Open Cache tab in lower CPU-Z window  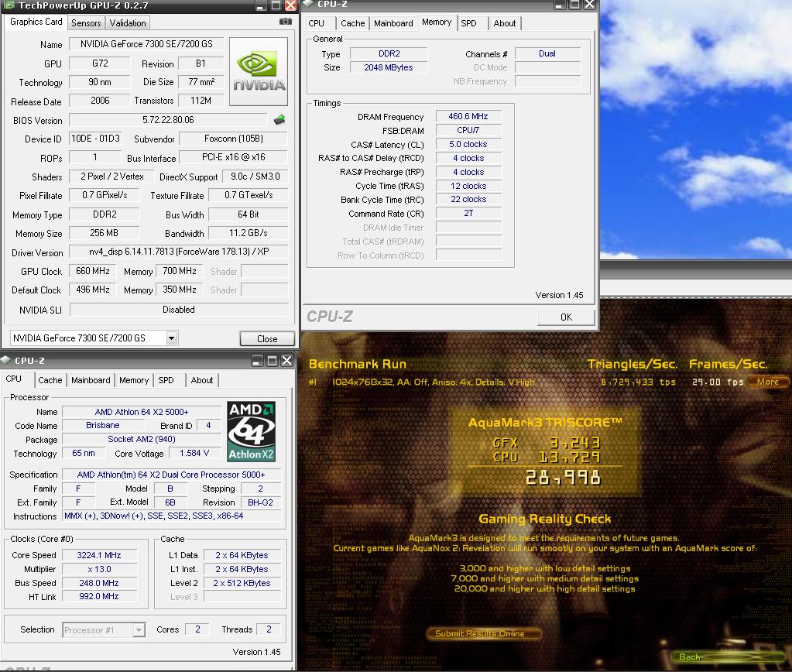(50, 380)
